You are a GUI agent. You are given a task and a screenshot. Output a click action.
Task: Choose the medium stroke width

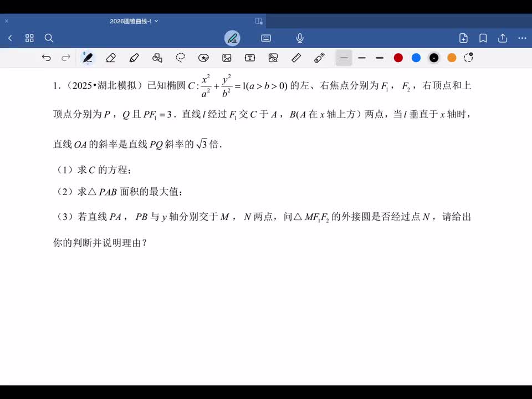coord(362,58)
